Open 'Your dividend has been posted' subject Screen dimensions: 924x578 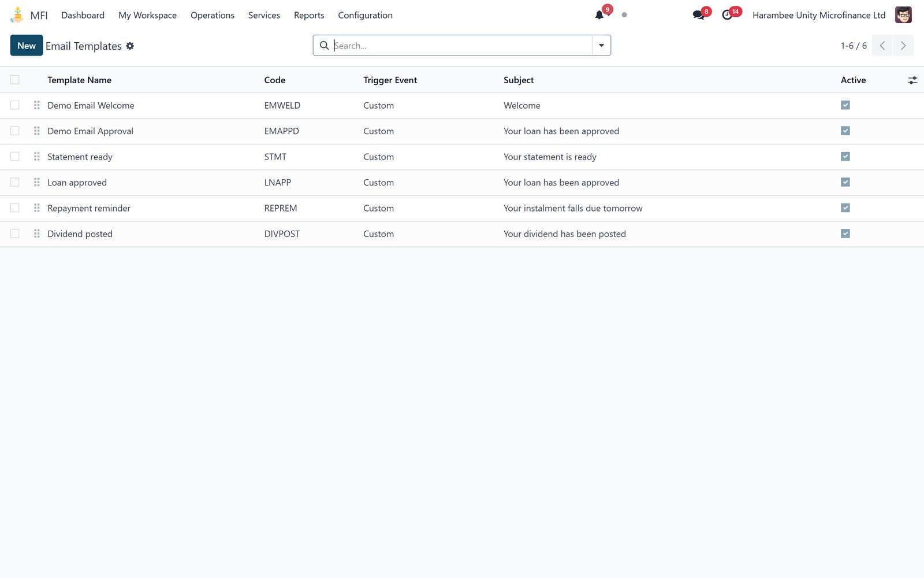(x=565, y=234)
